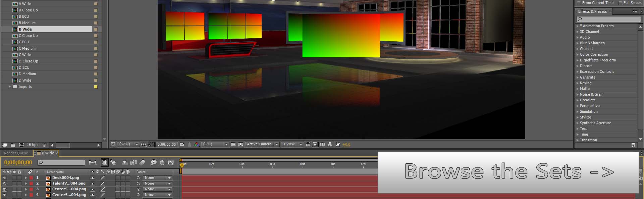
Task: Close the B Wide timeline tab
Action: pyautogui.click(x=57, y=153)
